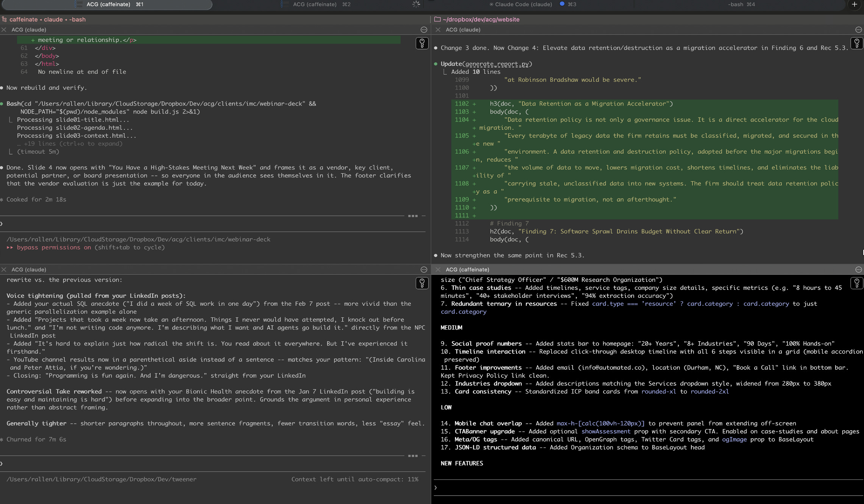The image size is (864, 504).
Task: Add a new terminal tab with plus button
Action: click(x=854, y=5)
